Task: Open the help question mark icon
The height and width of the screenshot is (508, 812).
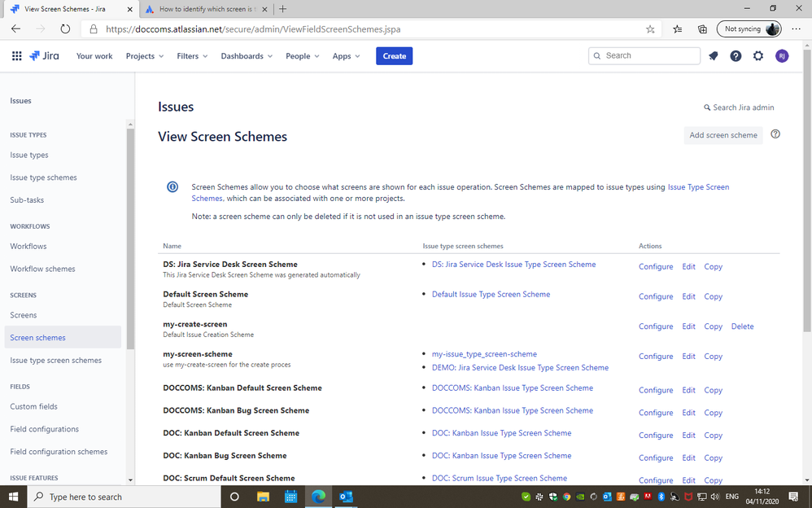Action: click(736, 56)
